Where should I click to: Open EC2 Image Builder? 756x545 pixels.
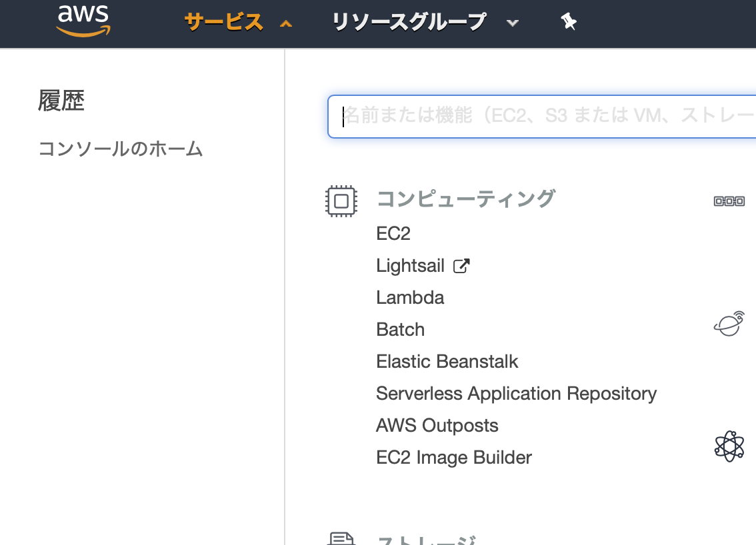[454, 457]
